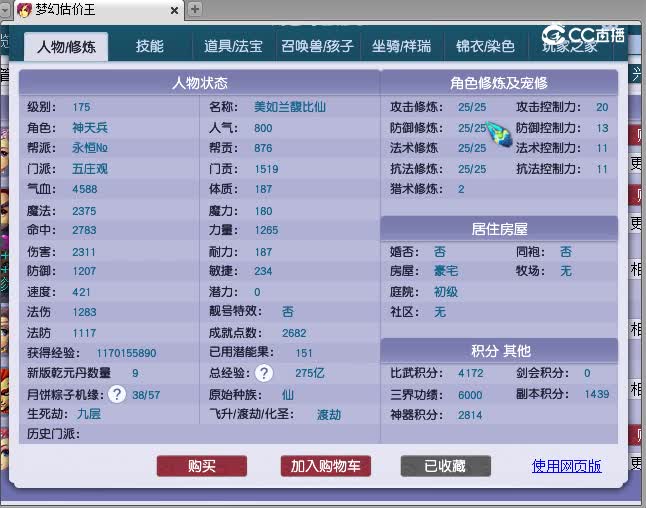Open the 使用网页版 link
The image size is (646, 508).
pyautogui.click(x=566, y=466)
